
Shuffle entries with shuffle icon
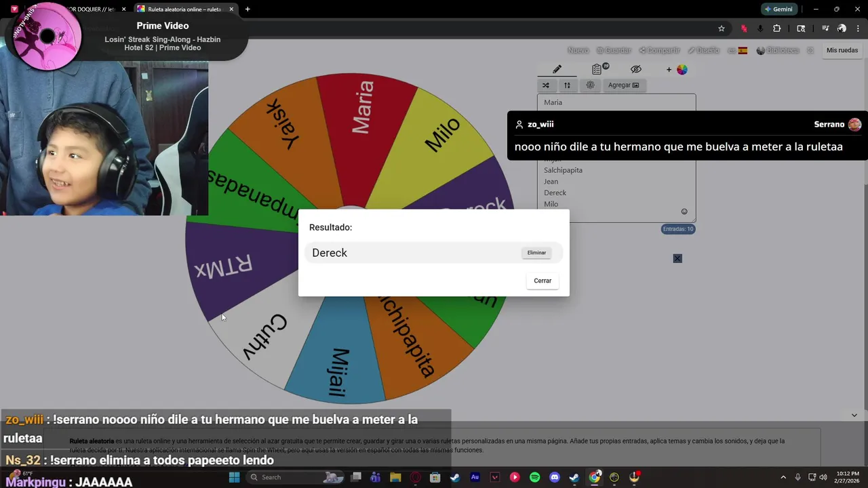546,85
